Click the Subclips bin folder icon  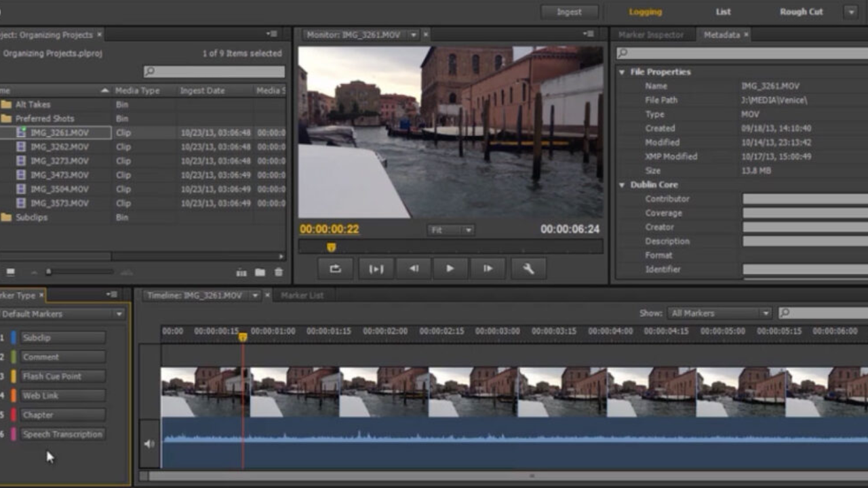click(x=7, y=218)
